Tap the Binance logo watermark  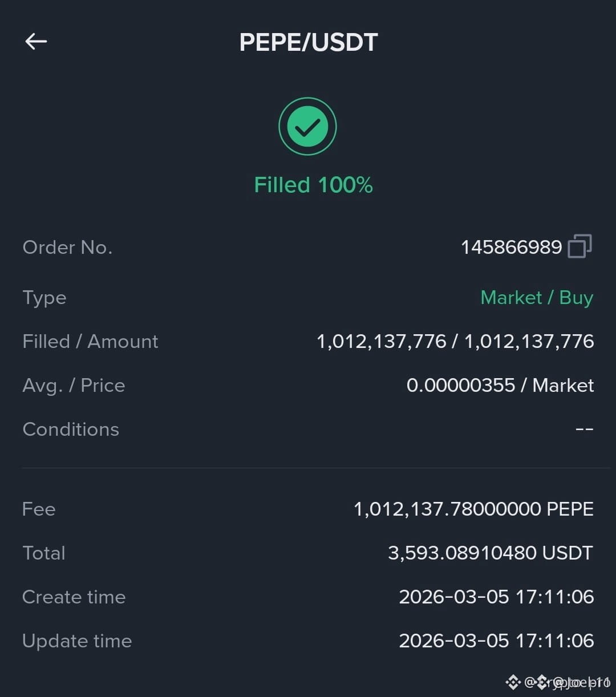513,681
